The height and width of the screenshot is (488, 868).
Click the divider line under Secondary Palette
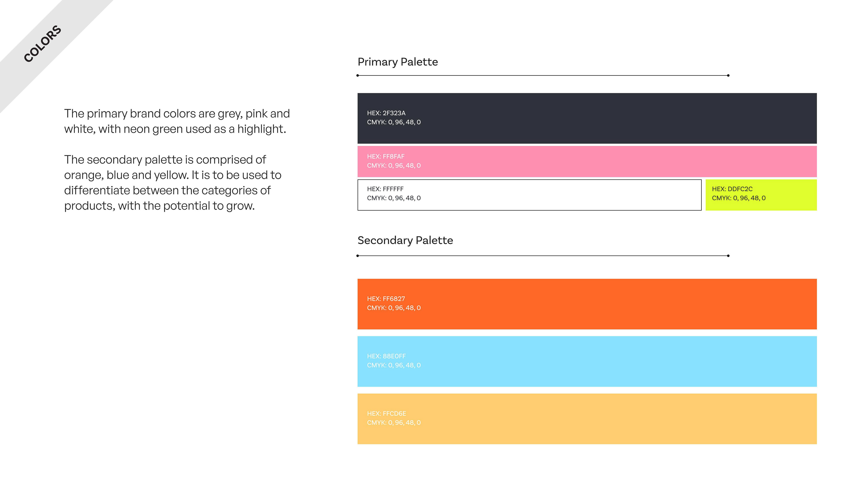[x=542, y=256]
